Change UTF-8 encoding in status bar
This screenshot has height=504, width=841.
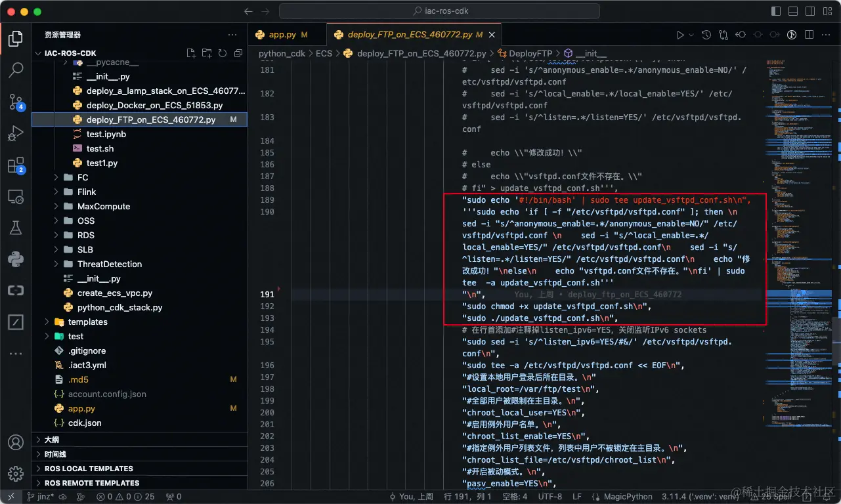tap(549, 497)
